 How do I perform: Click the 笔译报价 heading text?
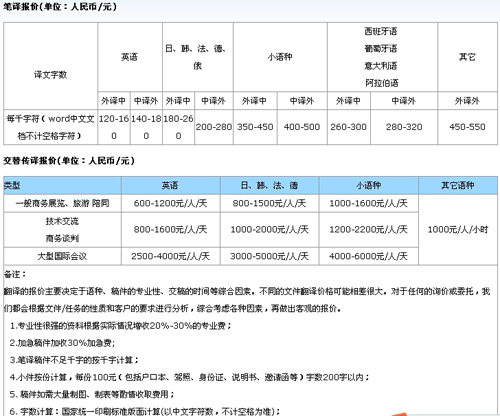[60, 6]
